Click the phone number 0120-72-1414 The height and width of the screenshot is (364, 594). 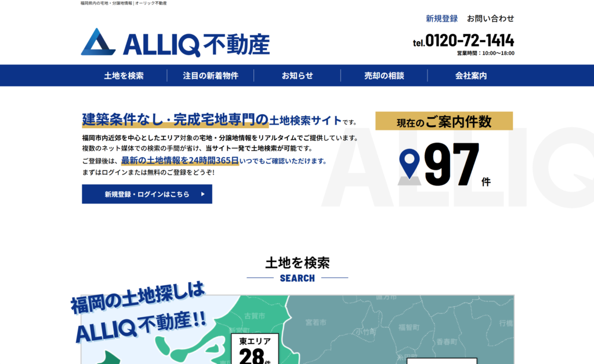469,41
